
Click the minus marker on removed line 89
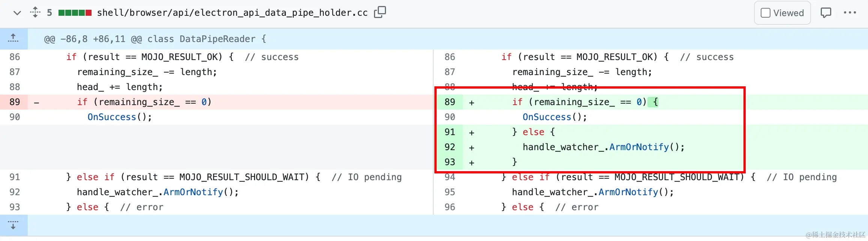pos(36,102)
